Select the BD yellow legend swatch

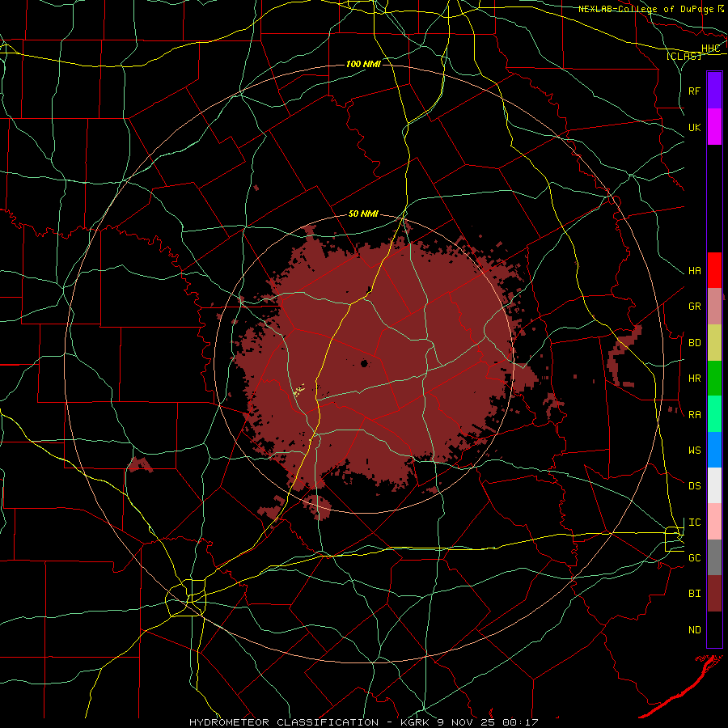tap(714, 342)
